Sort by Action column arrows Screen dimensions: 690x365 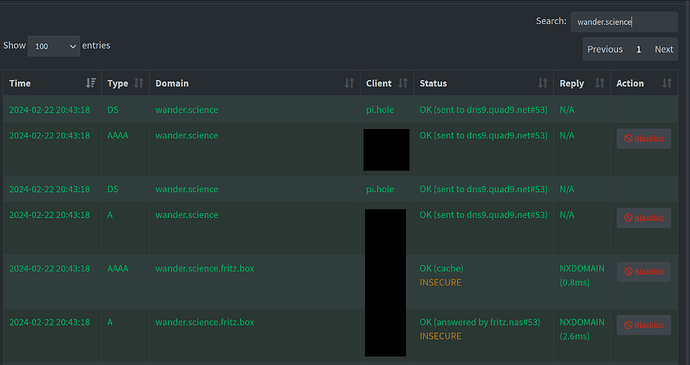(667, 83)
